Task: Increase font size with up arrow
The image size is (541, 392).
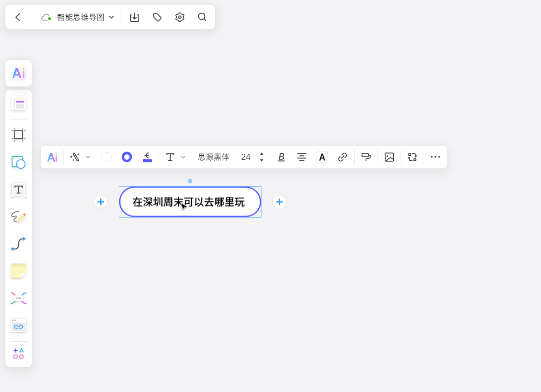Action: click(261, 154)
